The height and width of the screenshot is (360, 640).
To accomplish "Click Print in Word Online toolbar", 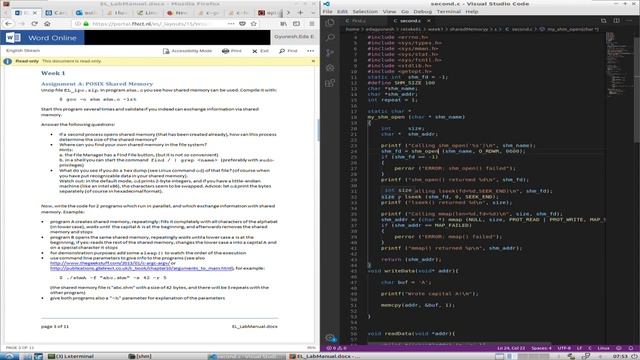I will pos(232,51).
